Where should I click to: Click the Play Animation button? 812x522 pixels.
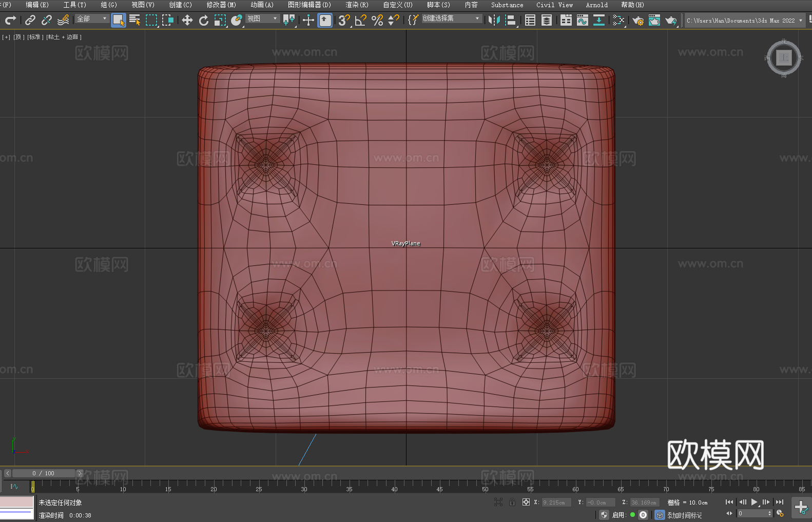click(x=755, y=502)
